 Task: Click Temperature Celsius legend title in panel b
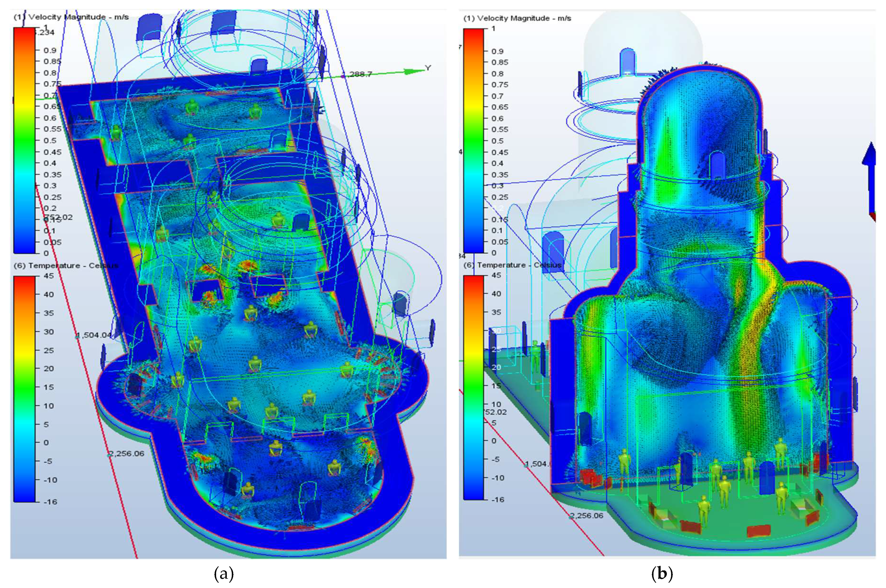pos(512,265)
